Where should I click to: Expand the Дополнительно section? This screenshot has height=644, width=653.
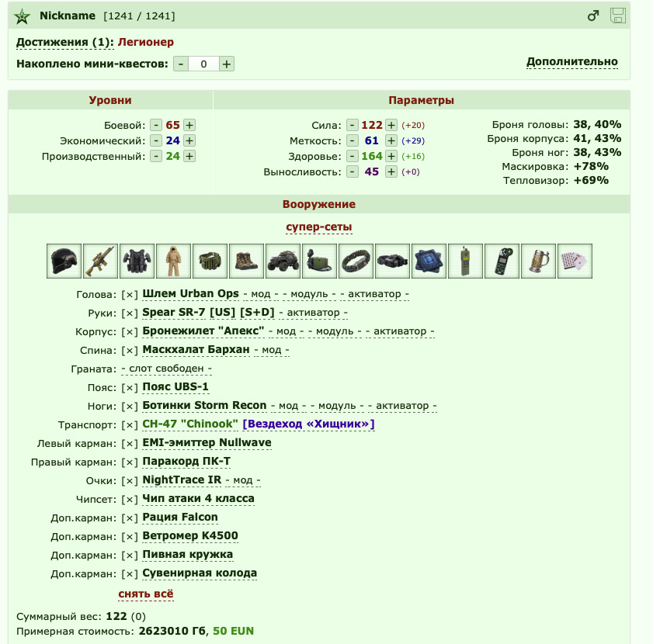tap(571, 61)
